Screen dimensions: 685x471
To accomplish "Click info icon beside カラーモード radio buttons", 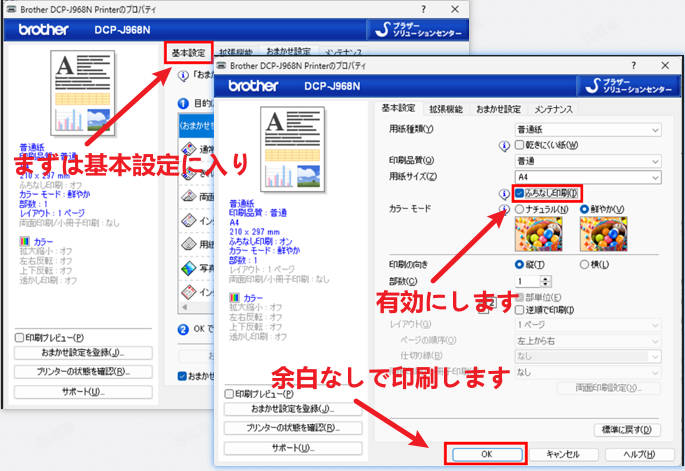I will (504, 209).
